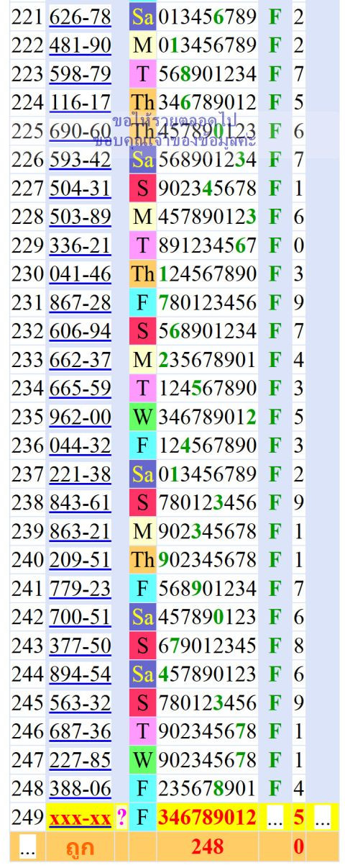Open the 962-00 link in row 235
This screenshot has width=345, height=868.
(80, 417)
